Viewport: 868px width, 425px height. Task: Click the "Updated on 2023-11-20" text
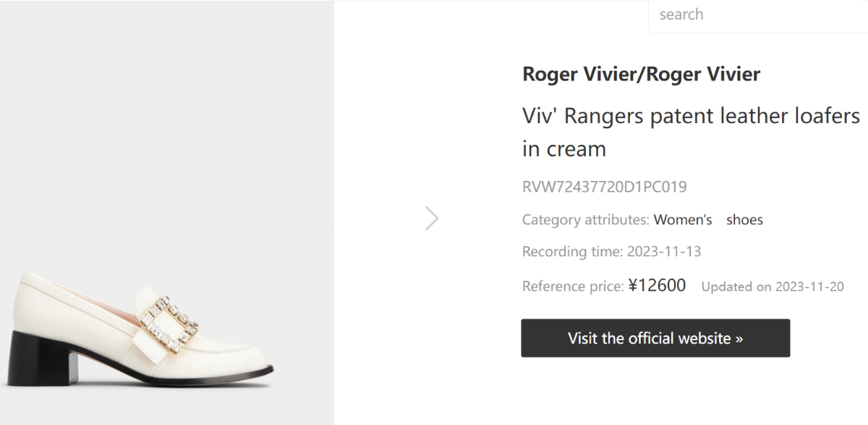(x=773, y=287)
